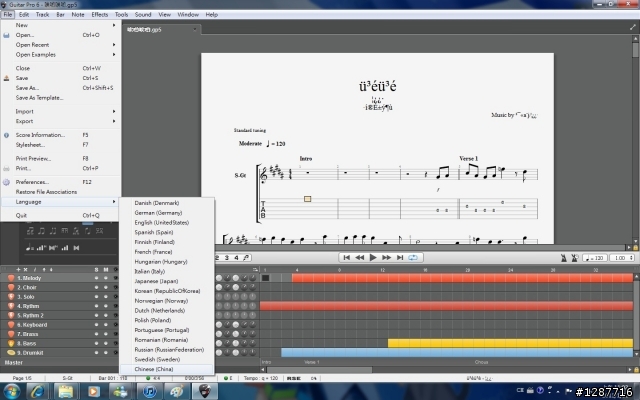Expand the New submenu arrow
This screenshot has height=400, width=640.
click(114, 25)
